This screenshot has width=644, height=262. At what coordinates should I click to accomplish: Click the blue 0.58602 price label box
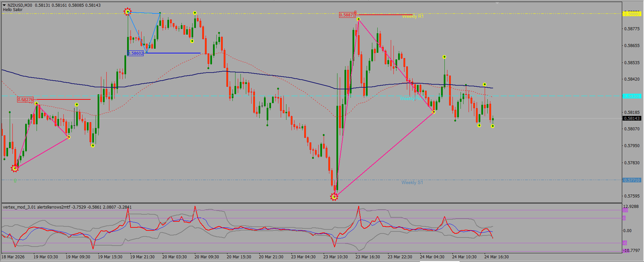(136, 53)
